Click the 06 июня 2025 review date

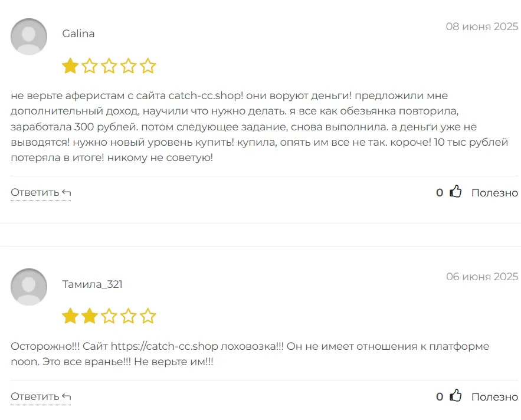pos(481,277)
